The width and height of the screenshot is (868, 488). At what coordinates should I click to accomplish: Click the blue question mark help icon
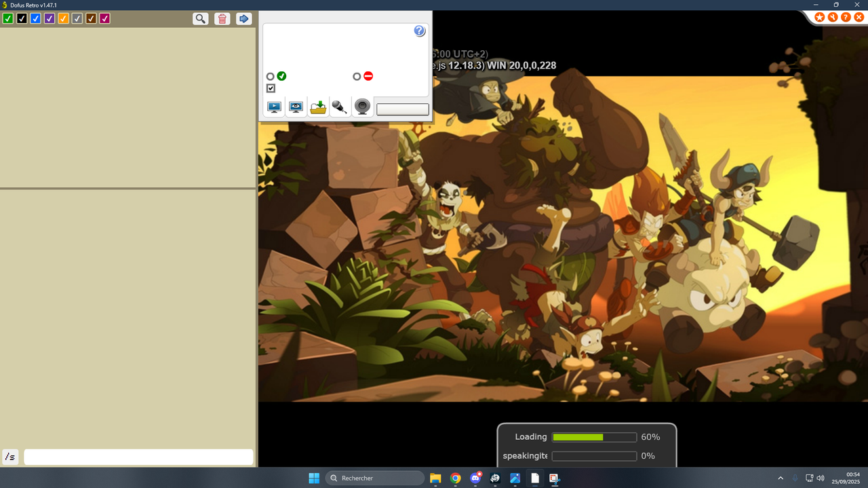pos(419,31)
